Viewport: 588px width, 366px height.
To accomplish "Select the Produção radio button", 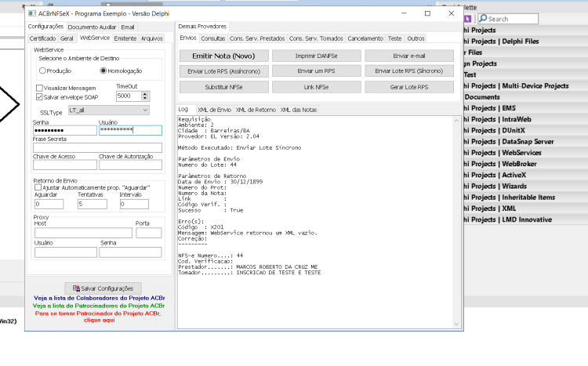I will pos(42,71).
